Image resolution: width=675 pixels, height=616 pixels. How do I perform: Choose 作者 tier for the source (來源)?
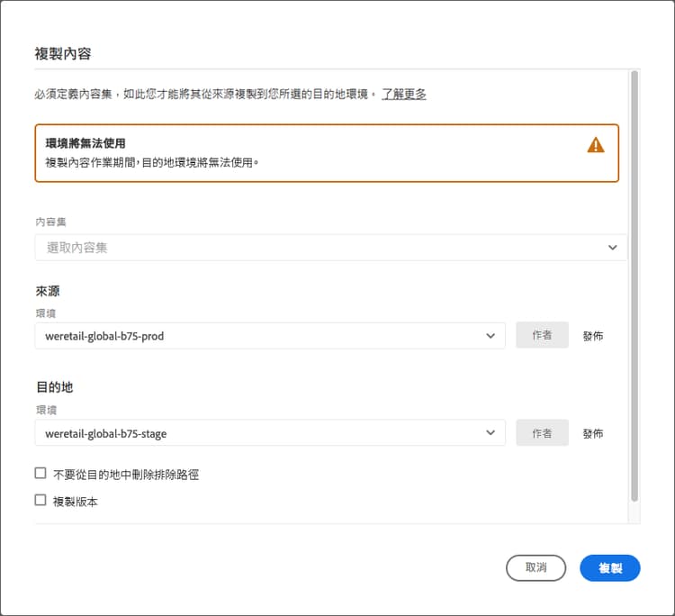point(542,336)
